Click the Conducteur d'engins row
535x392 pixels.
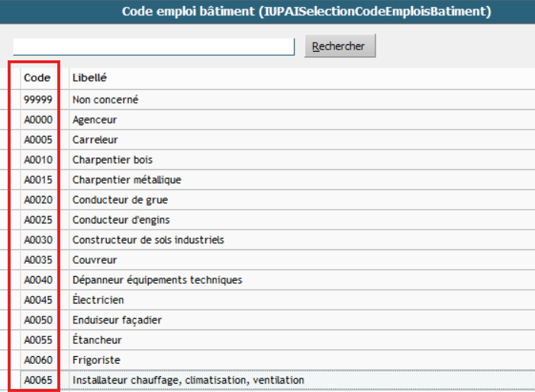point(121,220)
